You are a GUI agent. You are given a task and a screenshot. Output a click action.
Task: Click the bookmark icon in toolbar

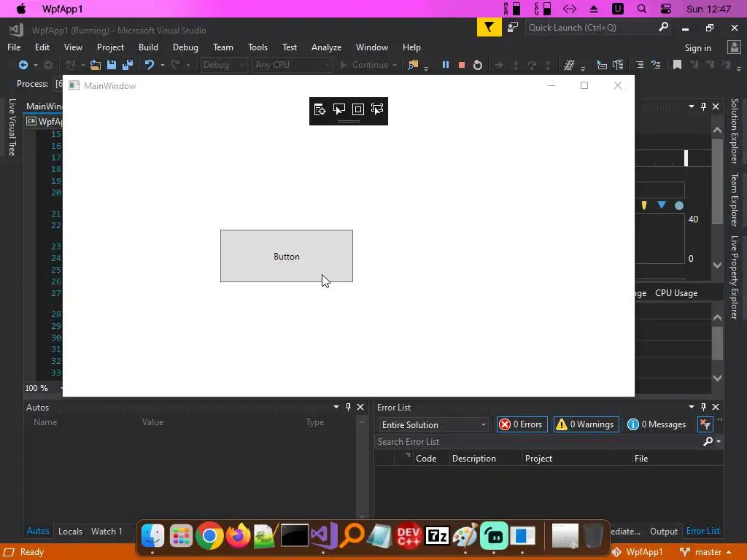[677, 65]
